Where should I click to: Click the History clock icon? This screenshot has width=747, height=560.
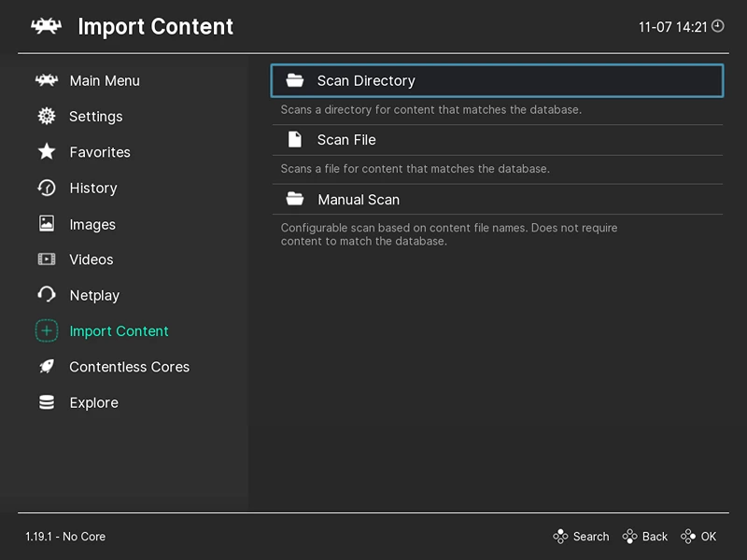tap(46, 188)
